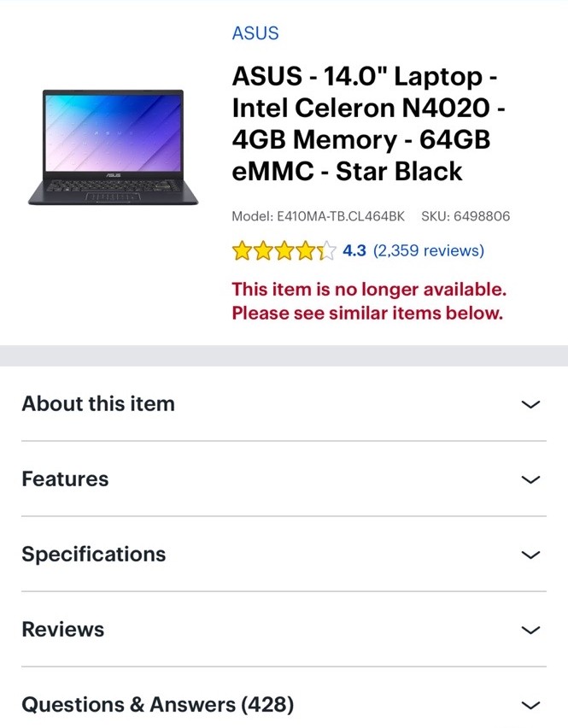The image size is (568, 728).
Task: Click the first yellow rating star
Action: click(x=242, y=251)
